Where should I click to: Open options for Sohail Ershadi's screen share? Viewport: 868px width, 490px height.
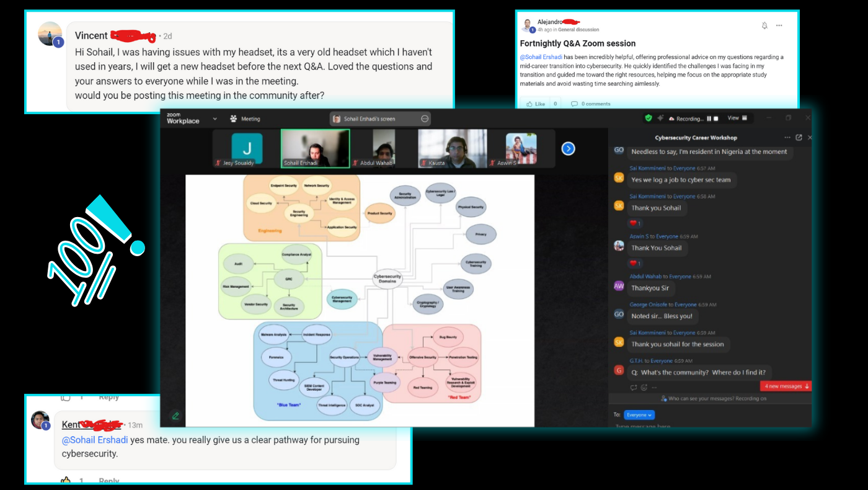tap(425, 118)
